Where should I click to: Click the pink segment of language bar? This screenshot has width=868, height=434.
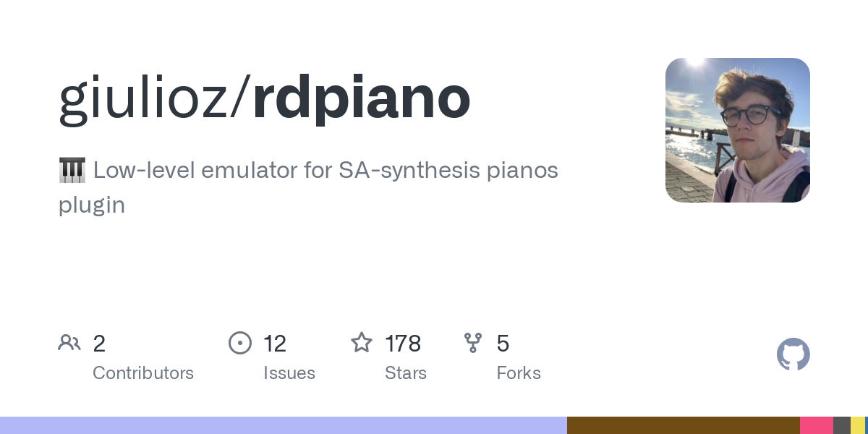(x=817, y=425)
